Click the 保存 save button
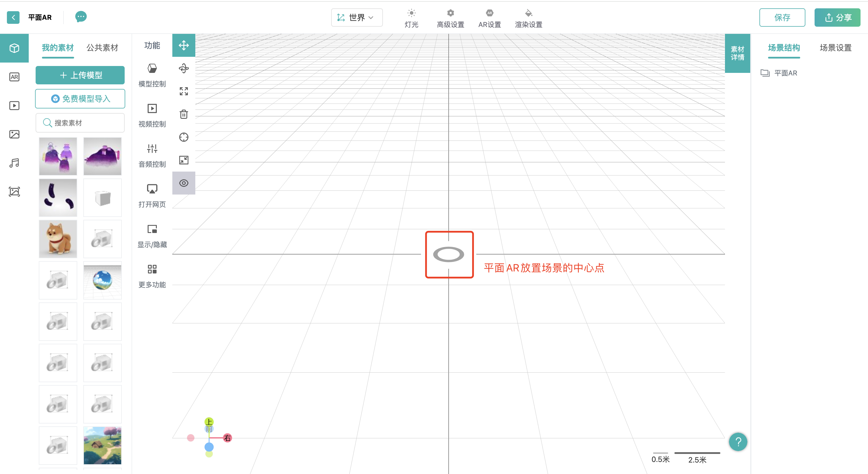 tap(782, 18)
